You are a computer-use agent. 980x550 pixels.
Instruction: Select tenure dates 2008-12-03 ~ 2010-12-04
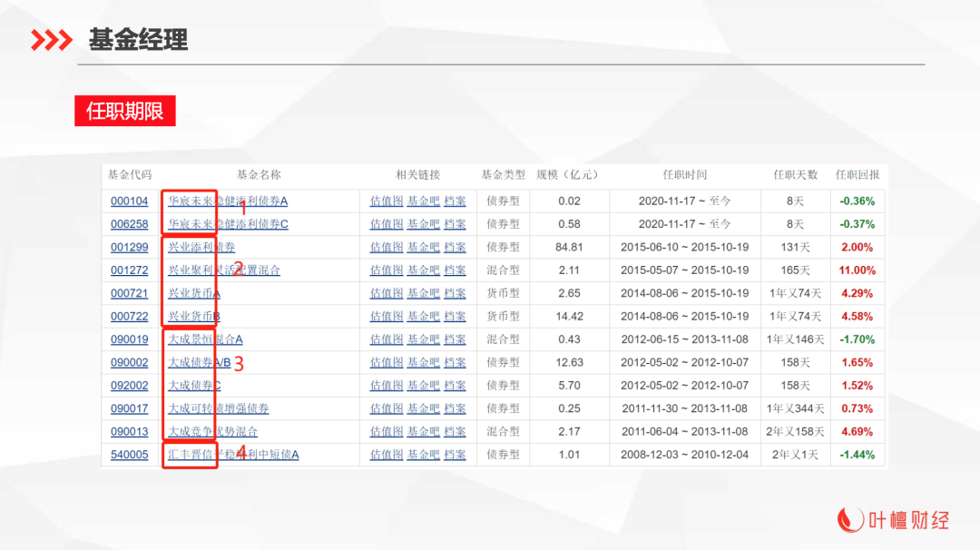coord(684,456)
